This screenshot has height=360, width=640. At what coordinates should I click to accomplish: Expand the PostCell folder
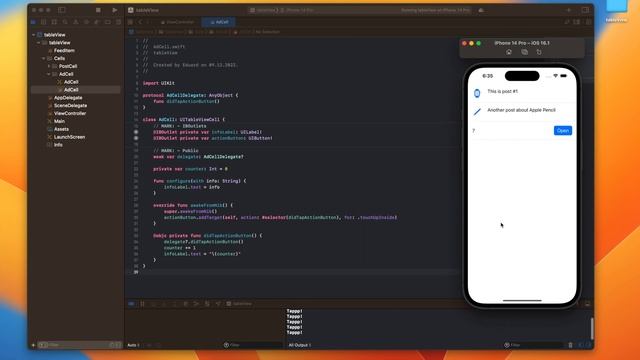tap(49, 66)
